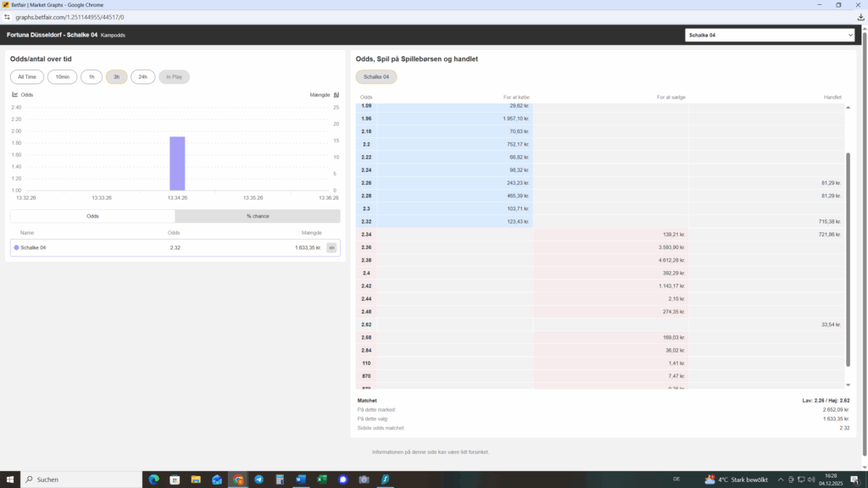Click the Odds line chart icon
868x488 pixels.
(x=14, y=95)
